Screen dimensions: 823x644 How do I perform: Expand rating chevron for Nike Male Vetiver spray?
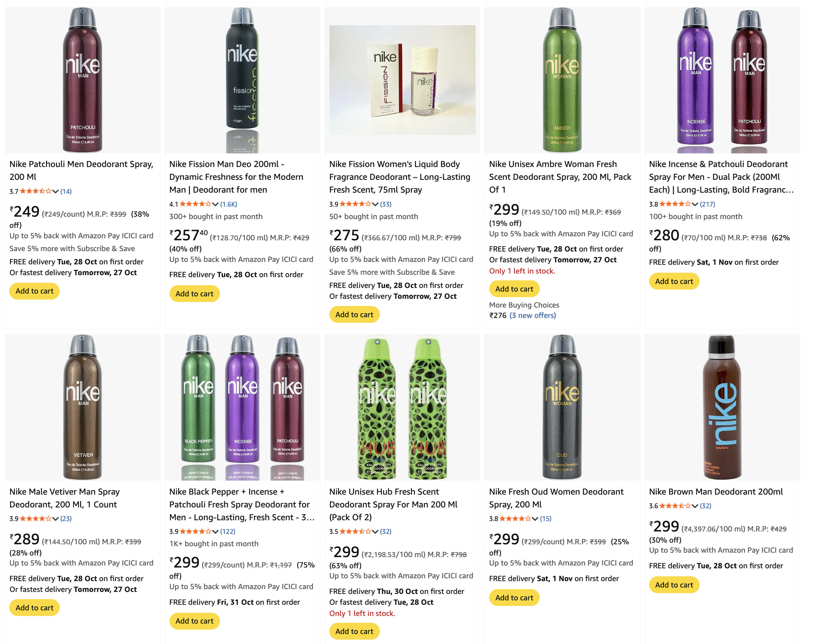[56, 519]
